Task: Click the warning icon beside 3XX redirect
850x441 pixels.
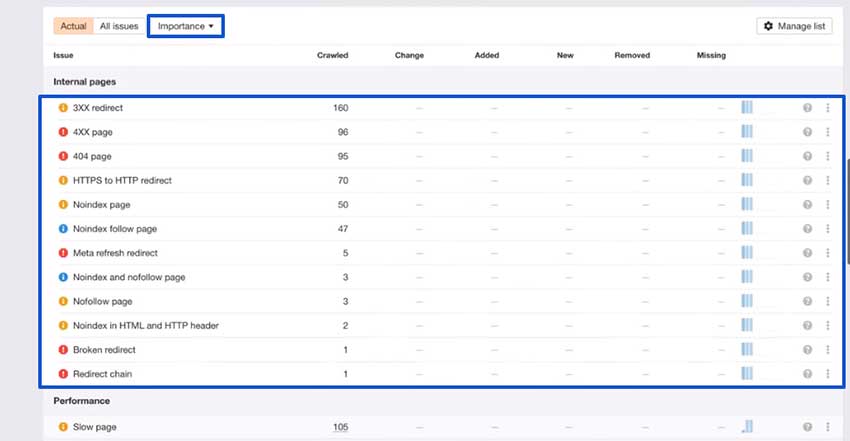Action: [63, 108]
